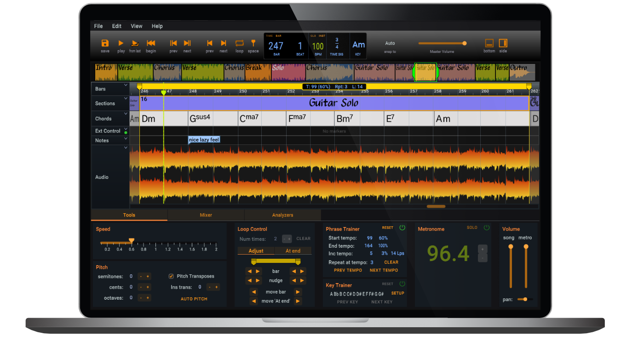Click the side panel layout icon
Viewport: 644px width, 341px height.
coord(503,43)
